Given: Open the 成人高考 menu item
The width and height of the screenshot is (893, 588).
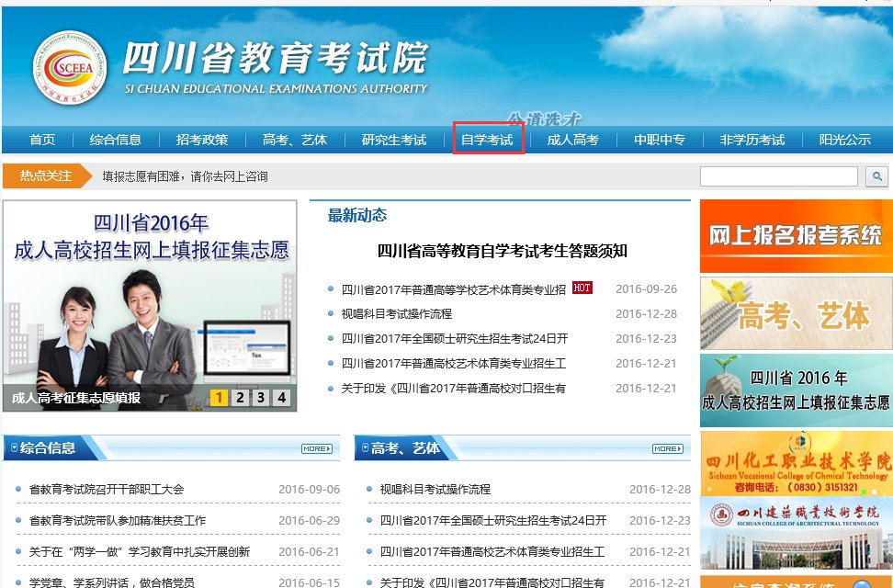Looking at the screenshot, I should 574,141.
